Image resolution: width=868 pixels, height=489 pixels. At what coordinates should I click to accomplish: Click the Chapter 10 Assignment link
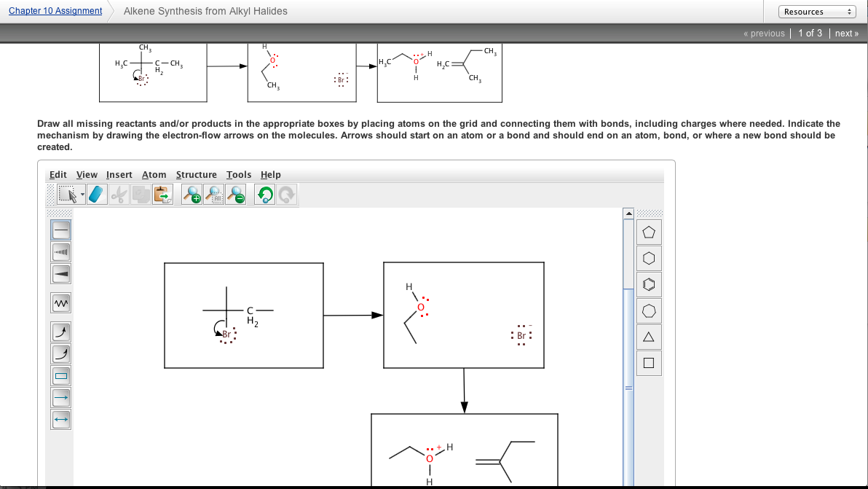[x=55, y=10]
